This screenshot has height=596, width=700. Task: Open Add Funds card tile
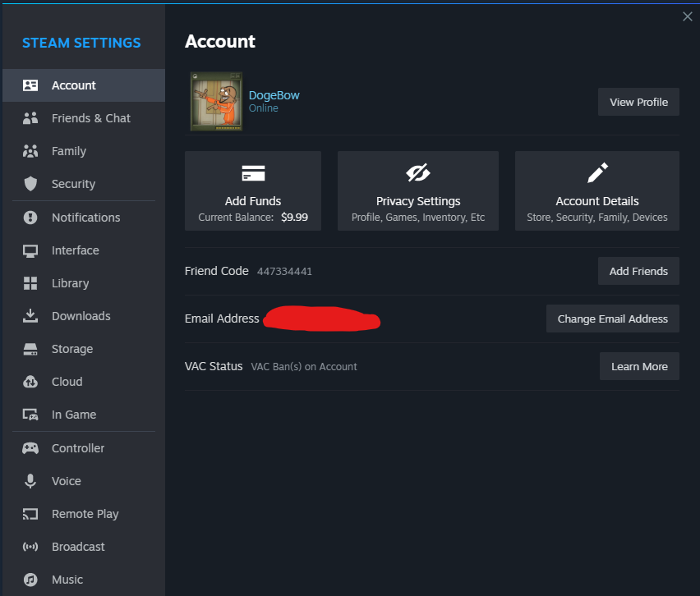pyautogui.click(x=253, y=191)
